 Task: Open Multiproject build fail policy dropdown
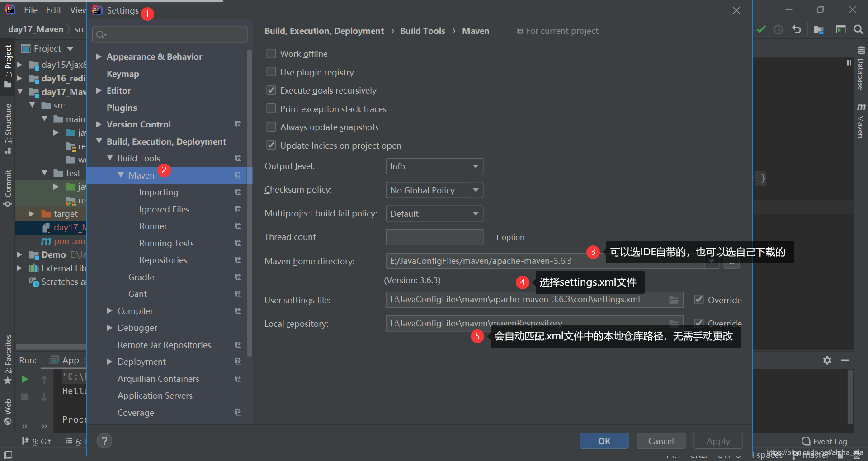click(x=434, y=213)
